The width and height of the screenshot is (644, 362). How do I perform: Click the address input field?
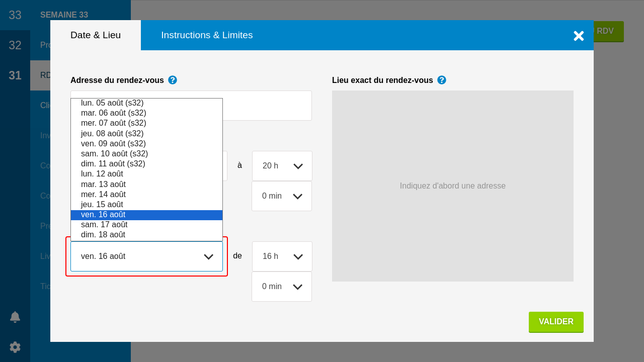click(x=267, y=106)
